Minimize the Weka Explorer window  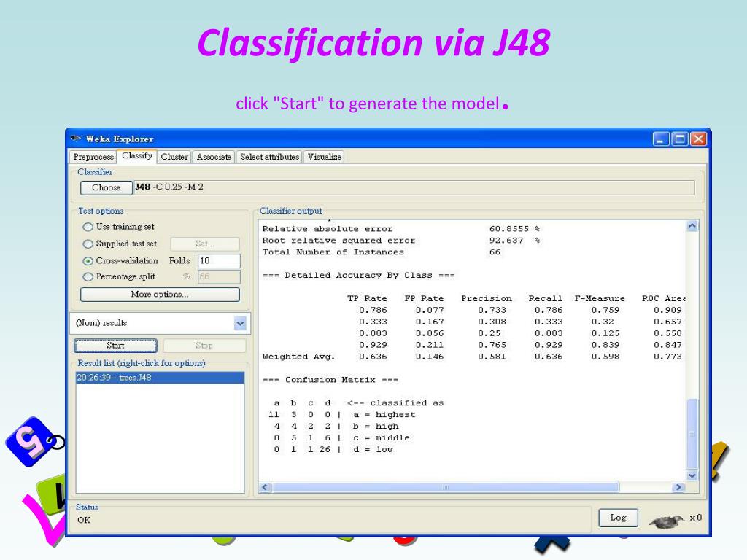pyautogui.click(x=661, y=139)
